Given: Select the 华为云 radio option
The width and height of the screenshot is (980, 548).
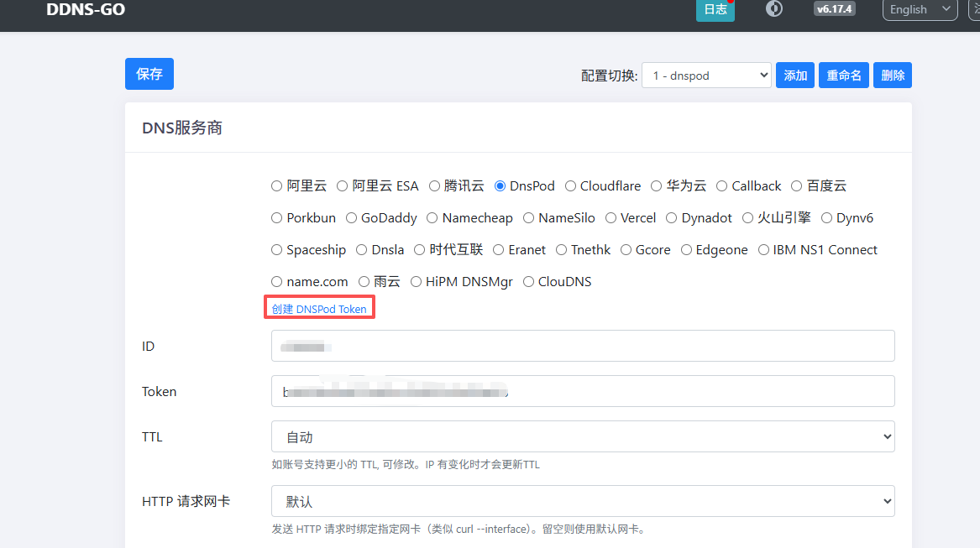Looking at the screenshot, I should tap(656, 186).
